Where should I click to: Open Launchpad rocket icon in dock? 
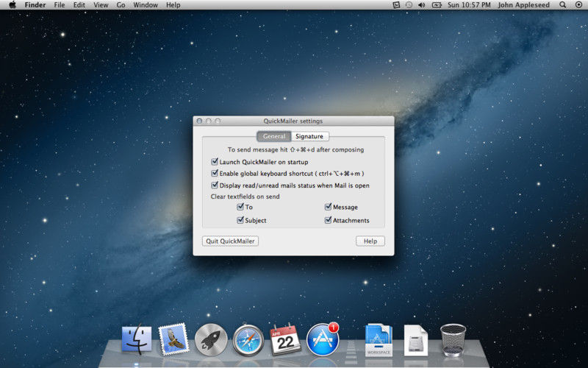tap(211, 340)
